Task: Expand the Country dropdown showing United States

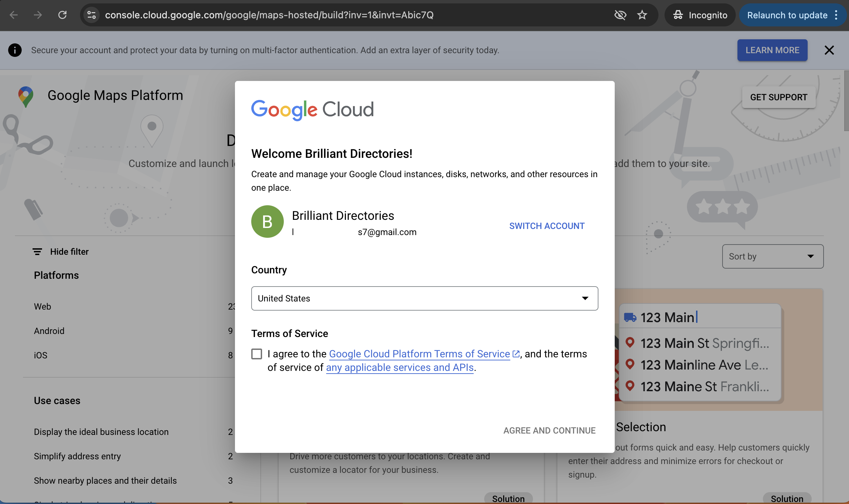Action: 424,298
